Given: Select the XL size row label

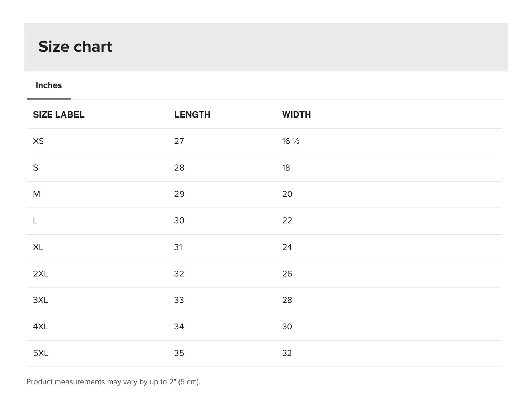Looking at the screenshot, I should point(38,247).
